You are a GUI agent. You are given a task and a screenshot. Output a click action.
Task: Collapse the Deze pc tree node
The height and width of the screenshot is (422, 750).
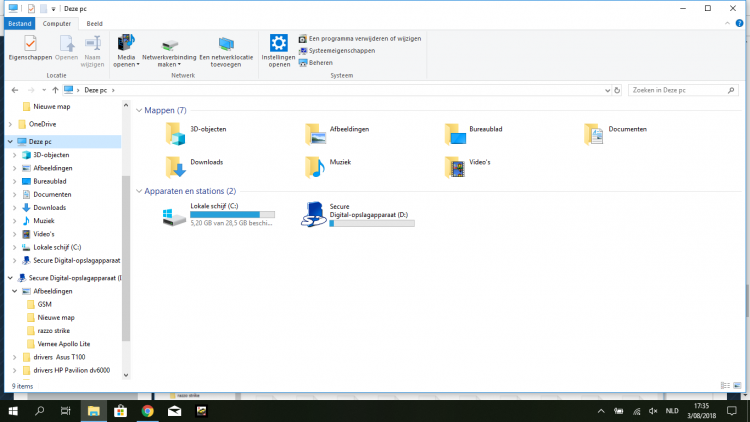click(x=8, y=142)
